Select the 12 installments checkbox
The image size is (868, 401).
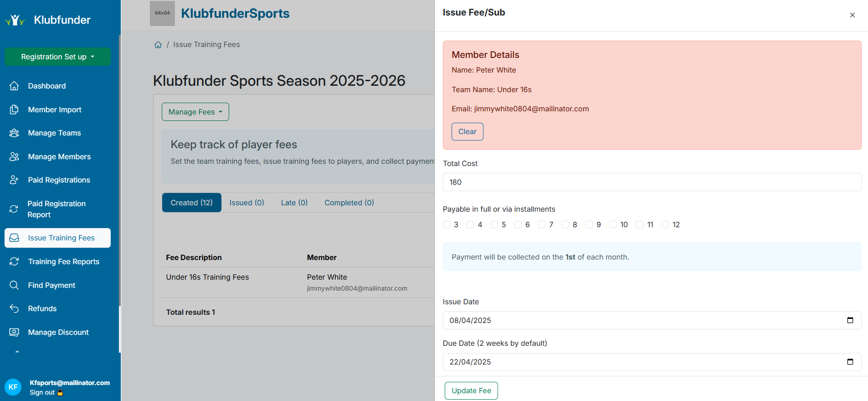(665, 224)
